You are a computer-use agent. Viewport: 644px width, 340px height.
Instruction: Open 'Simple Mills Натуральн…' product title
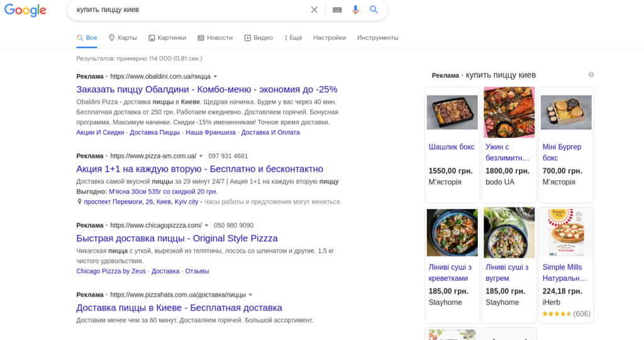[564, 273]
